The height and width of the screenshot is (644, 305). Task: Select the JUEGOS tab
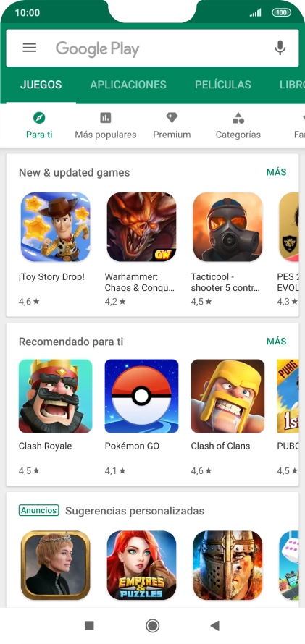coord(41,85)
